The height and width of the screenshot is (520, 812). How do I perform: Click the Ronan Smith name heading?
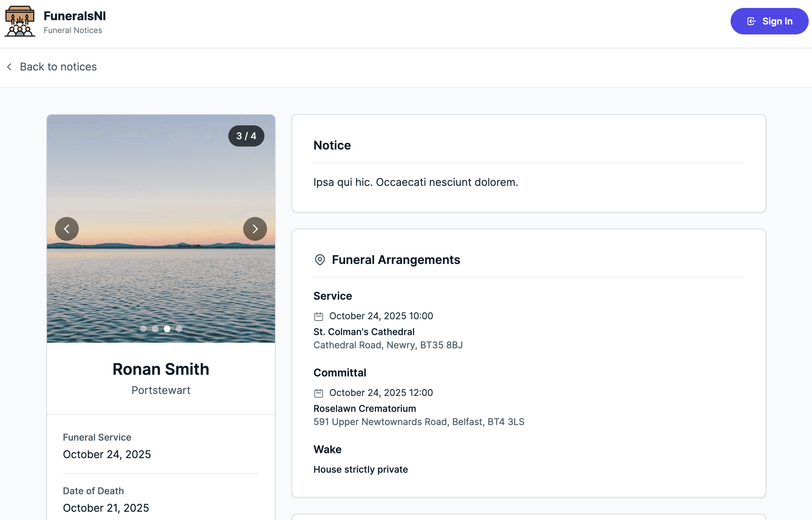[161, 369]
